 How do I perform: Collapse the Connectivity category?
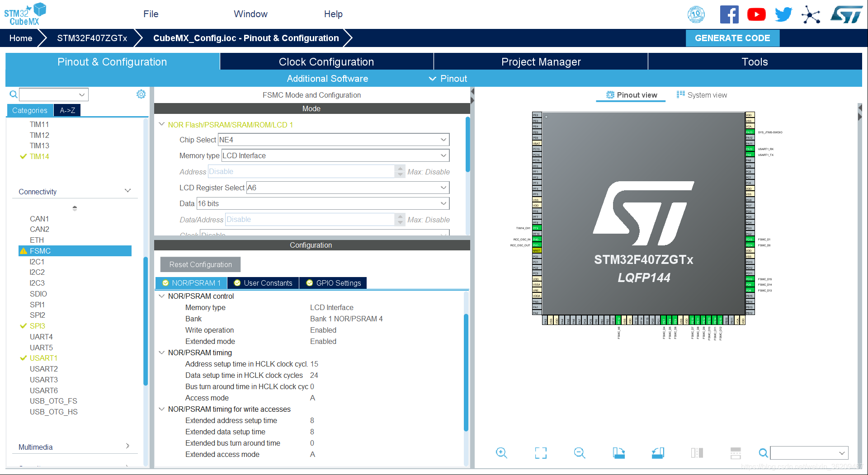127,191
